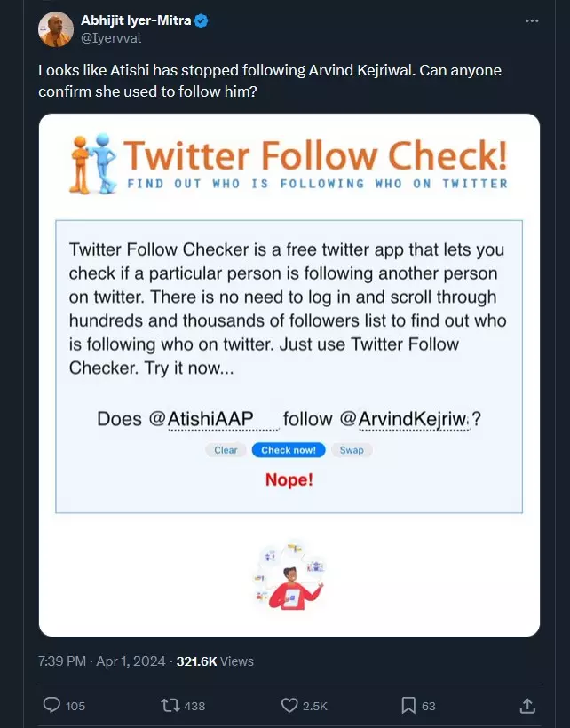The width and height of the screenshot is (570, 728).
Task: Click the blue verified badge
Action: coord(201,21)
